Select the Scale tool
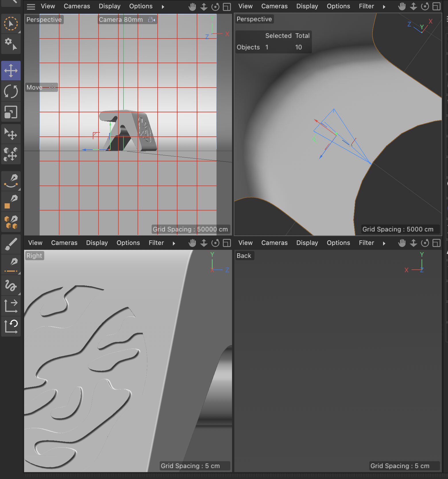Viewport: 448px width, 479px height. click(x=11, y=112)
